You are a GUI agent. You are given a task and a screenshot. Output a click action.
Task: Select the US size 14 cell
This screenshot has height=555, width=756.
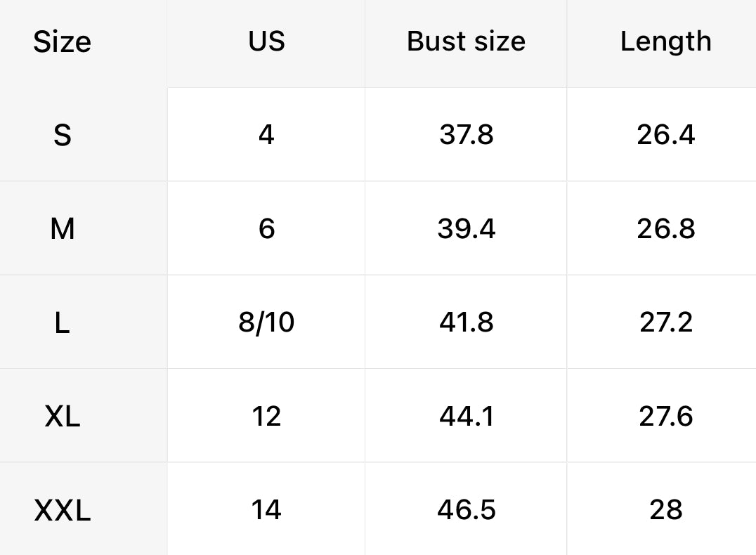click(x=266, y=510)
